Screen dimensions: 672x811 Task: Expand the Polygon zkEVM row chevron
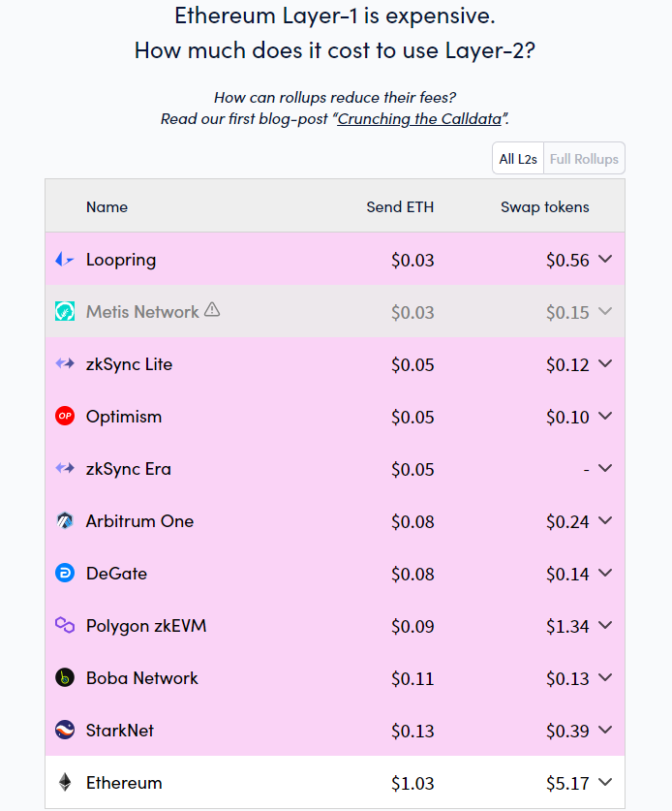(605, 625)
